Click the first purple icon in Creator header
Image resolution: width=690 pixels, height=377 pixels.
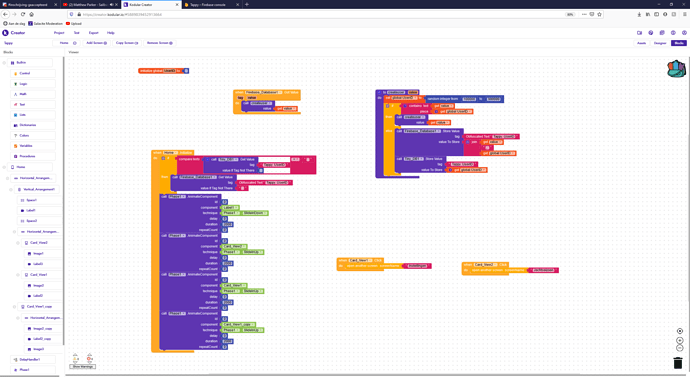click(x=639, y=33)
